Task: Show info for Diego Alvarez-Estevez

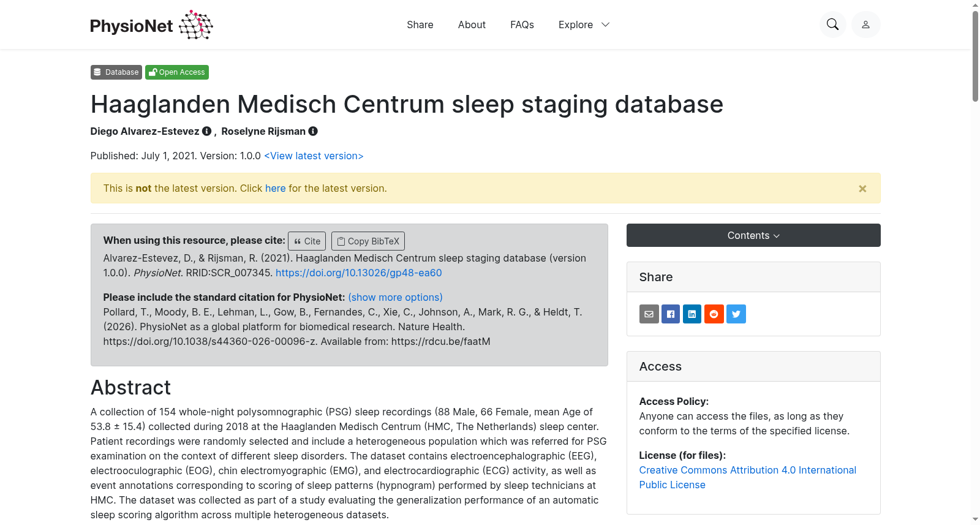Action: click(x=207, y=131)
